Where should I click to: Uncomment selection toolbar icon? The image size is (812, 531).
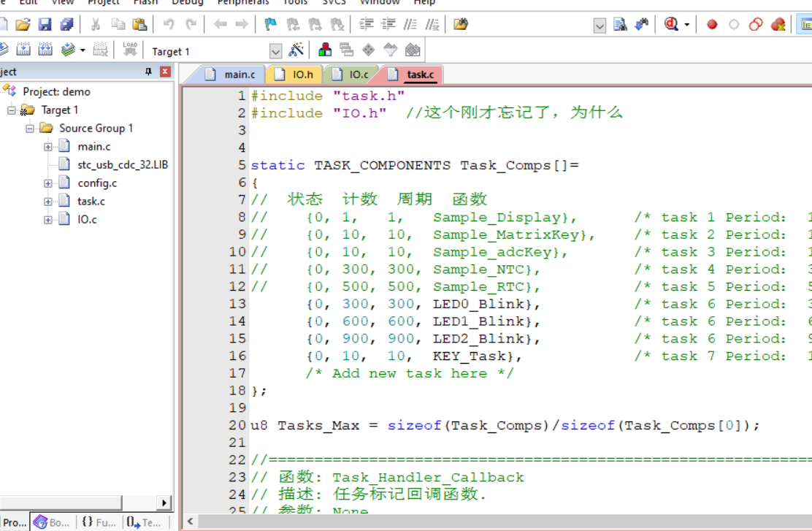pyautogui.click(x=432, y=24)
